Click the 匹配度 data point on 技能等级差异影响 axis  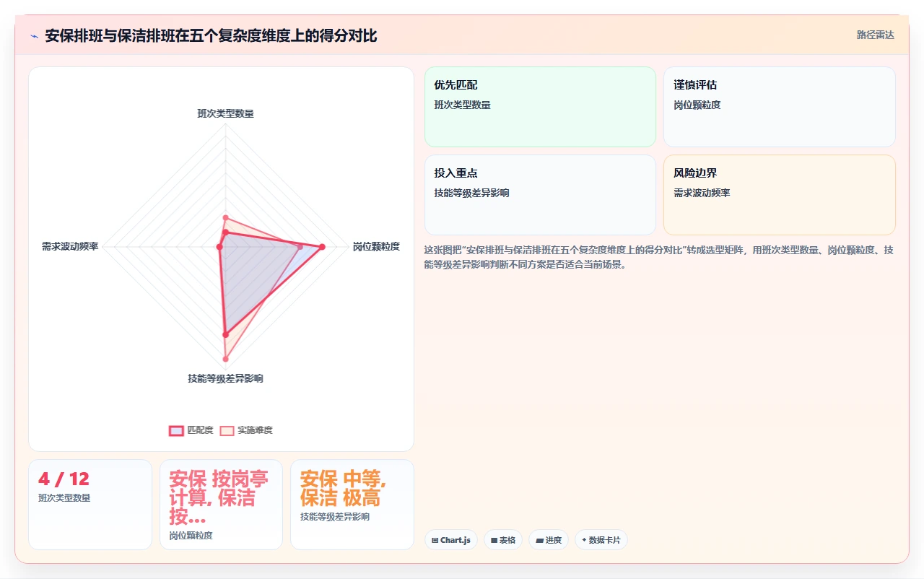225,334
